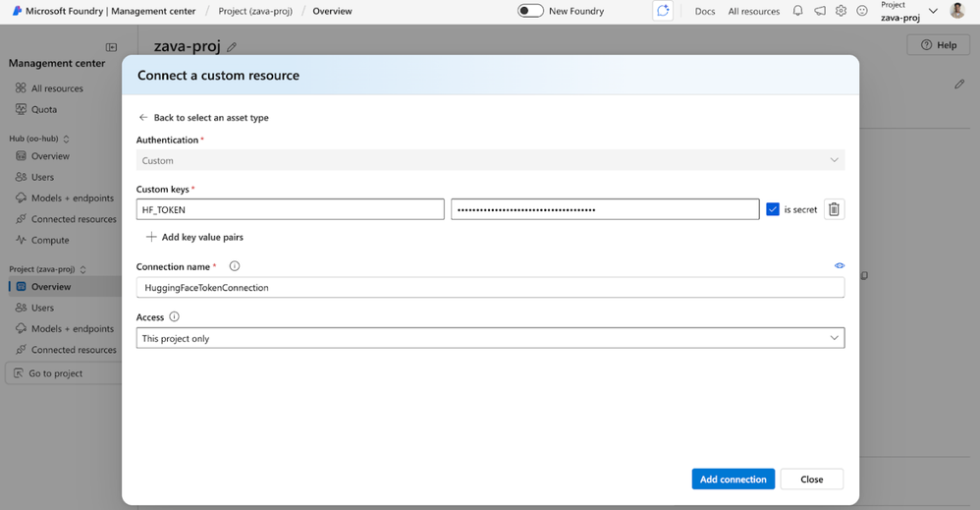Screen dimensions: 980x510
Task: Open the notifications bell
Action: pyautogui.click(x=797, y=11)
